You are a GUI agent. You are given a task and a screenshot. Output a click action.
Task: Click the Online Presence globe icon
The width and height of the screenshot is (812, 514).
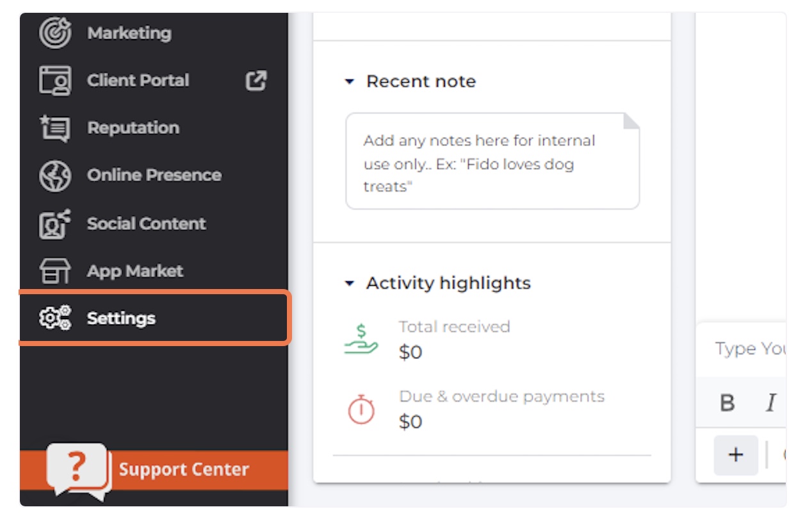point(55,176)
